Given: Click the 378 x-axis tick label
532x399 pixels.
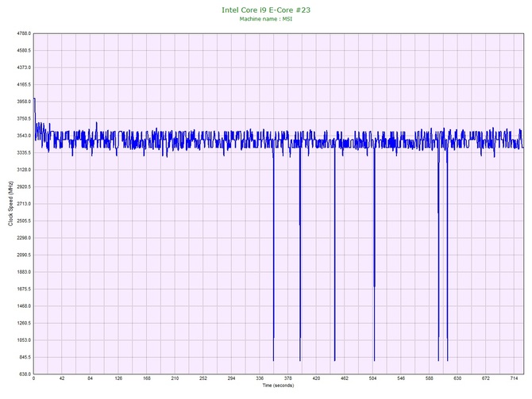Looking at the screenshot, I should pos(287,378).
